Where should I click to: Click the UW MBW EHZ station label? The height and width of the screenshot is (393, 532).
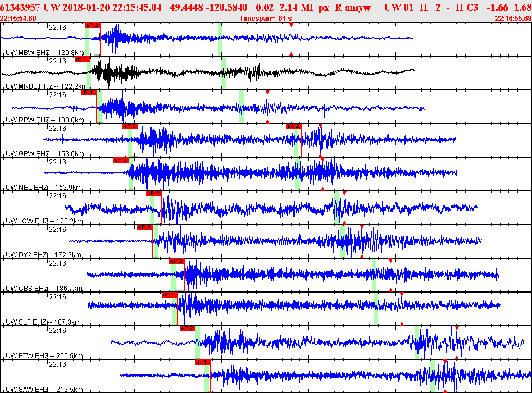coord(45,53)
